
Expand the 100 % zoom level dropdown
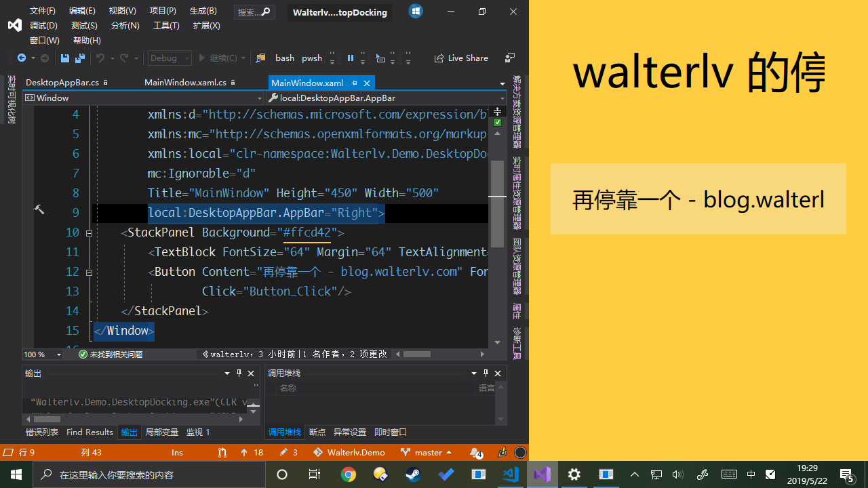[59, 354]
